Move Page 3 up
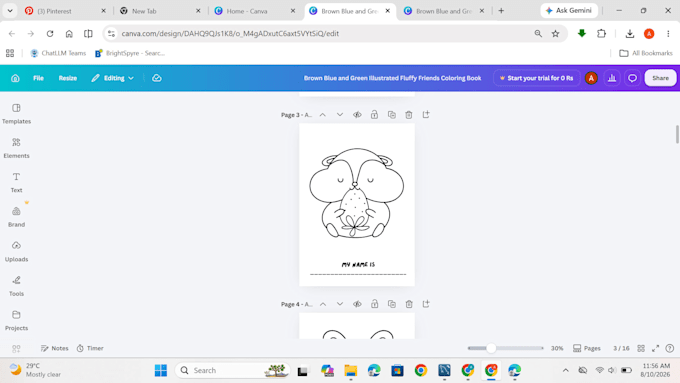 pyautogui.click(x=323, y=115)
